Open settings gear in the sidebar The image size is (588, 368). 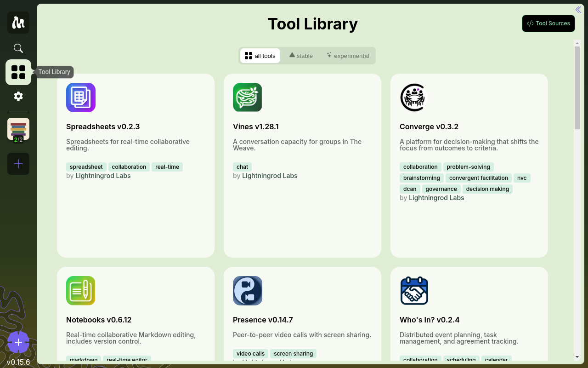pyautogui.click(x=18, y=96)
